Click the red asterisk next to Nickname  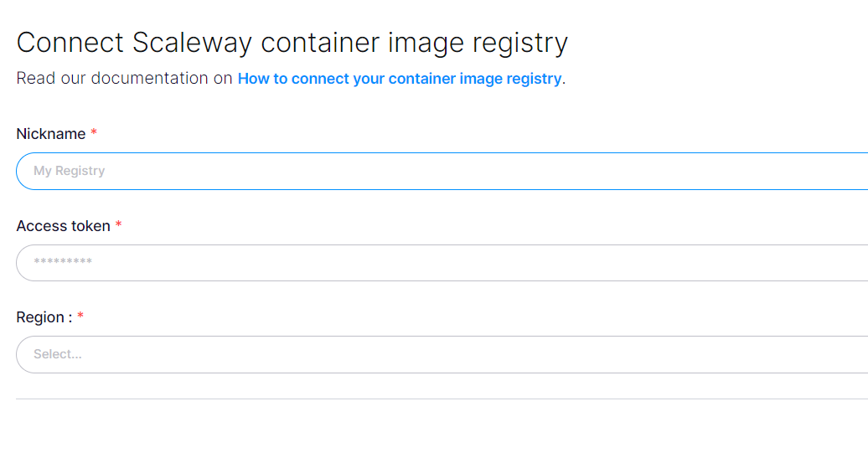point(94,132)
